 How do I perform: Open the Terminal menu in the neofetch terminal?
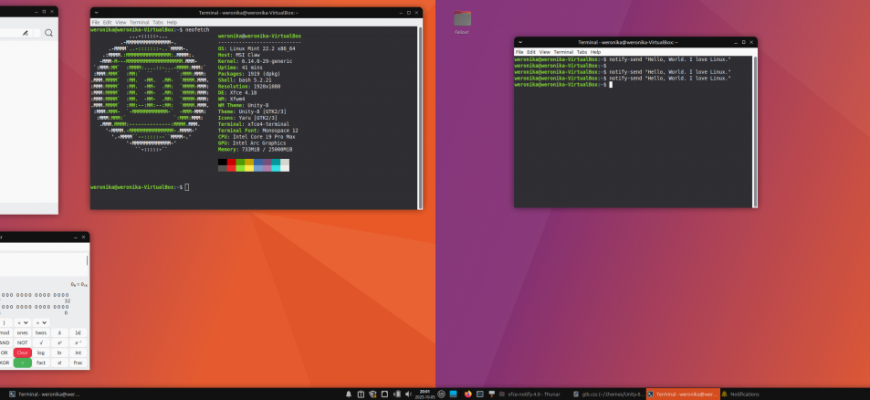point(139,21)
